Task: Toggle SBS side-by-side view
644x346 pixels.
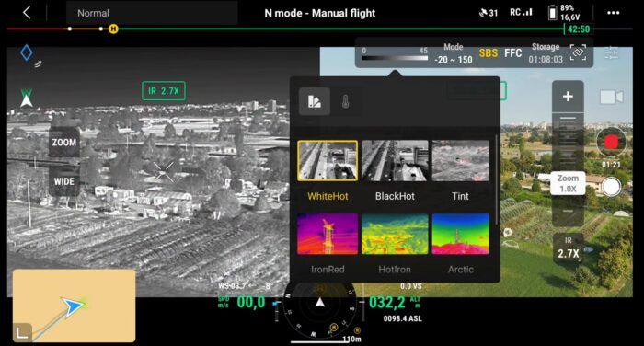Action: point(489,53)
